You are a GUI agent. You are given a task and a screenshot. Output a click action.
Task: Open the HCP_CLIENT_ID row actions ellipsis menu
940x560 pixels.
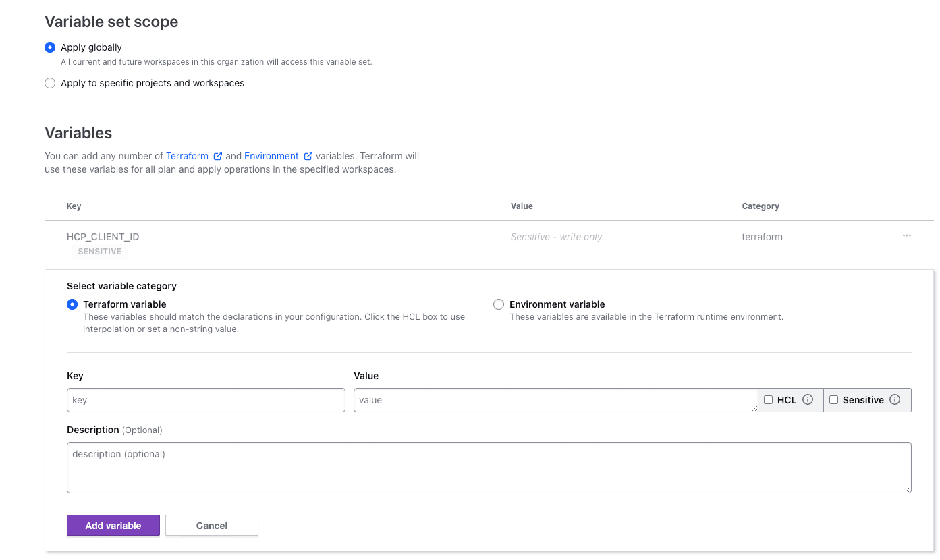(907, 235)
